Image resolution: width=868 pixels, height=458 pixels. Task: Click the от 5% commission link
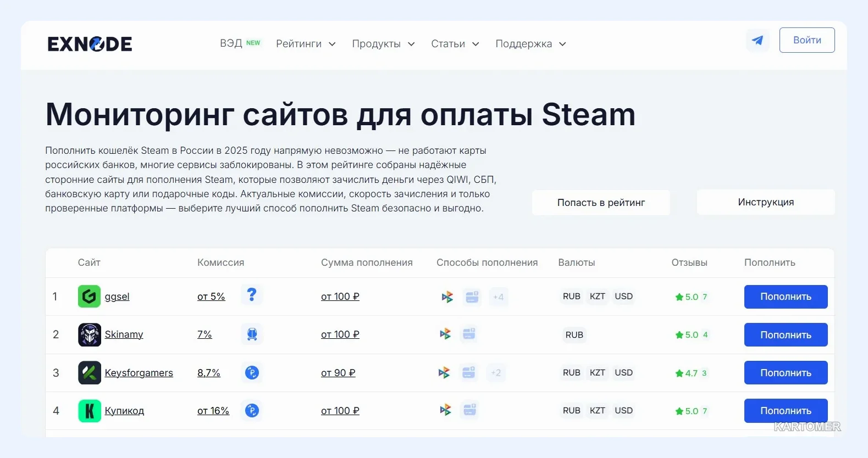pos(211,297)
